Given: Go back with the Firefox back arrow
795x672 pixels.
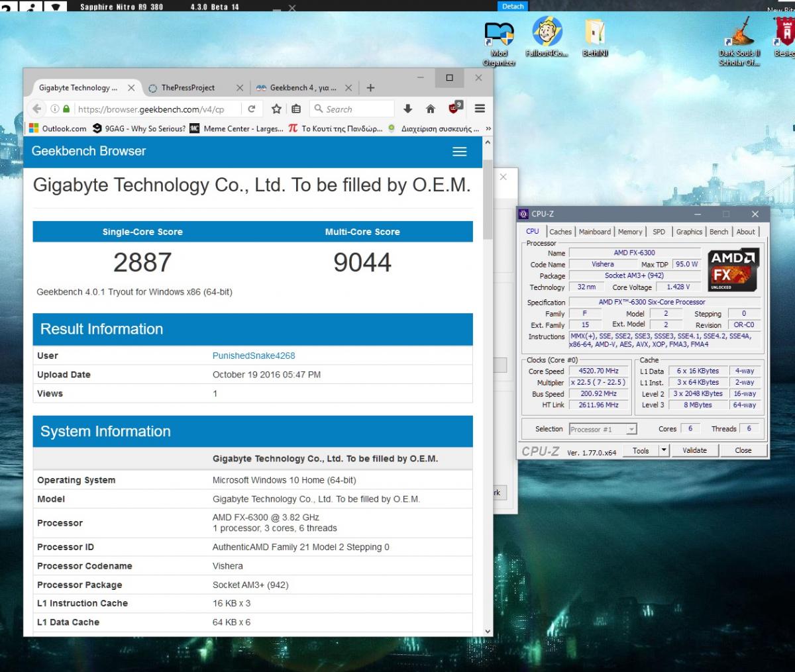Looking at the screenshot, I should 37,109.
